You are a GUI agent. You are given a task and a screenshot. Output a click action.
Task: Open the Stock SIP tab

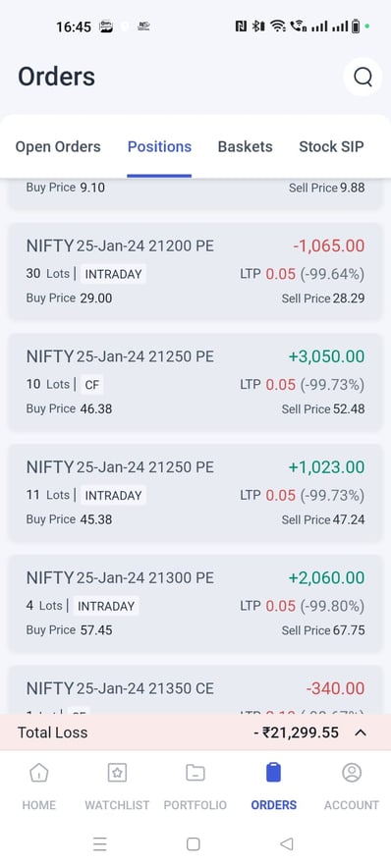pos(331,146)
